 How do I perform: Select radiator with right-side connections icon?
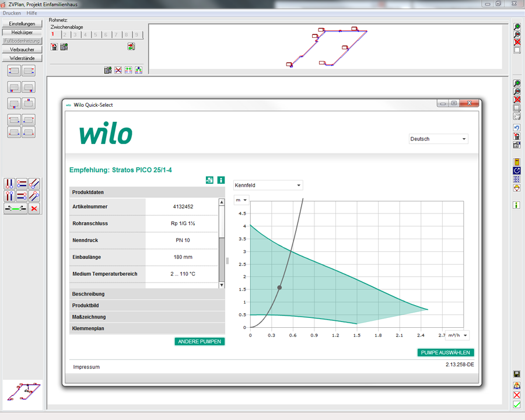(x=29, y=71)
